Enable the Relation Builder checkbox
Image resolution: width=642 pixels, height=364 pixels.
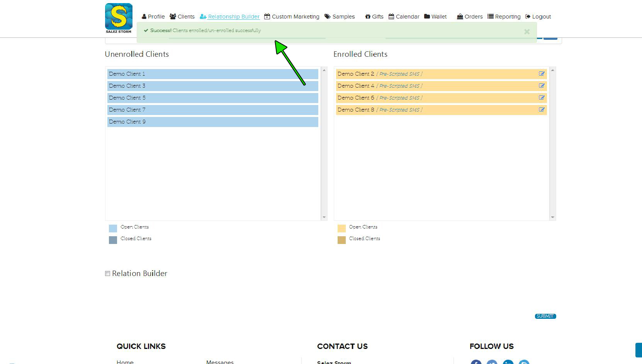click(x=108, y=274)
